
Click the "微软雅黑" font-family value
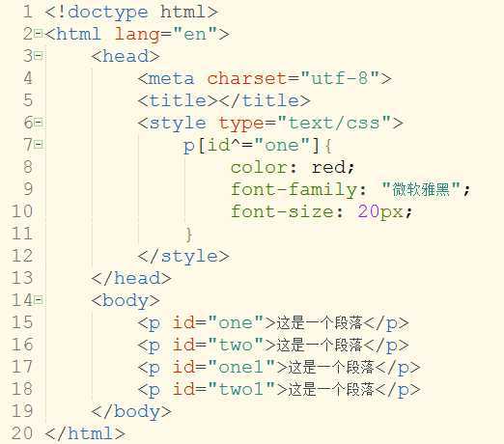[420, 189]
